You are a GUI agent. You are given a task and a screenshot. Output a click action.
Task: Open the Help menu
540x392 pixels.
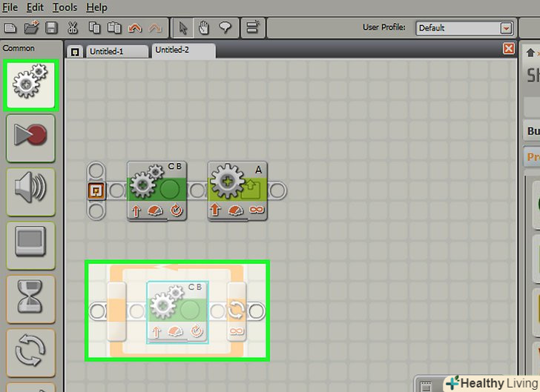(x=96, y=7)
